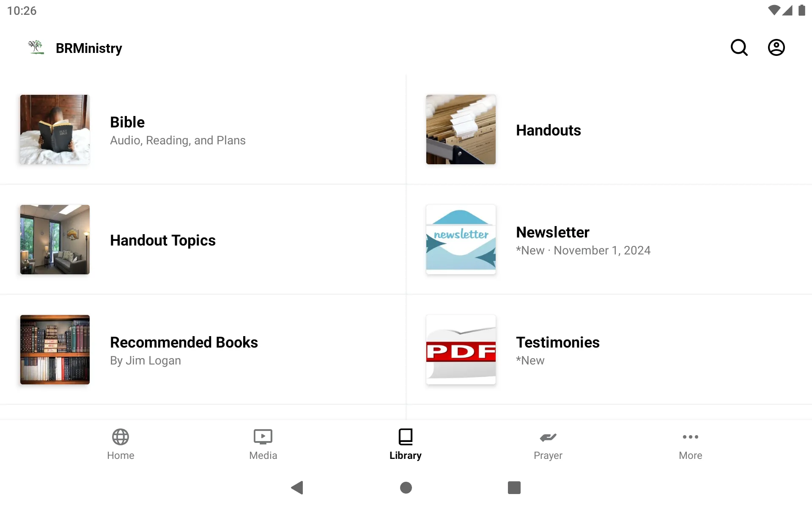The image size is (812, 508).
Task: Select the Library navigation tab
Action: [x=406, y=443]
